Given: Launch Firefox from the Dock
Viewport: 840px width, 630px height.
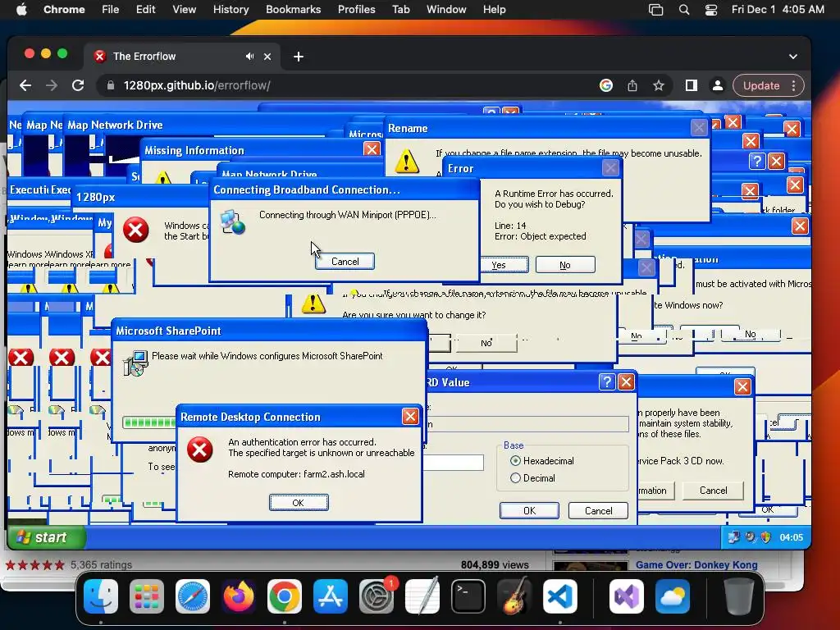Looking at the screenshot, I should click(239, 596).
